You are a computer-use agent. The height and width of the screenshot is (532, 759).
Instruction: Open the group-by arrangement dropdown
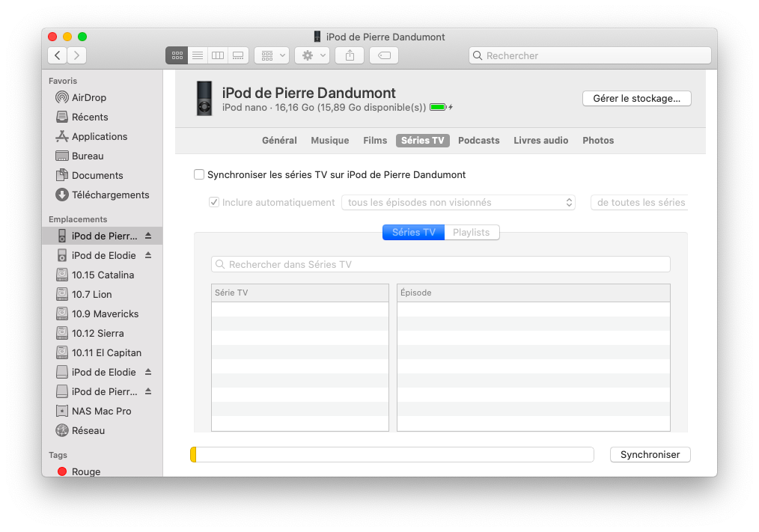[272, 55]
